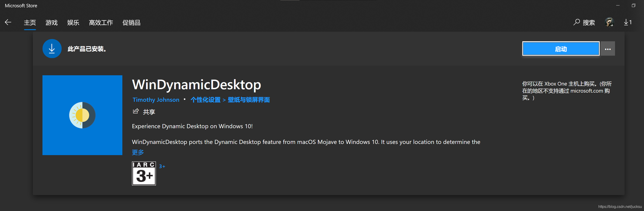The height and width of the screenshot is (211, 644).
Task: Click the 此产品已安装。 status text
Action: pos(87,49)
